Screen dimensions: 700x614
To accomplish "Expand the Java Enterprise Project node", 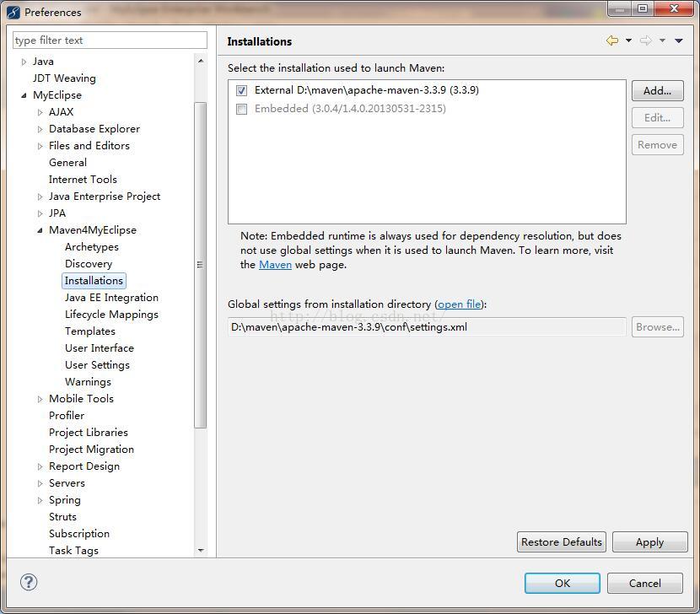I will [40, 197].
